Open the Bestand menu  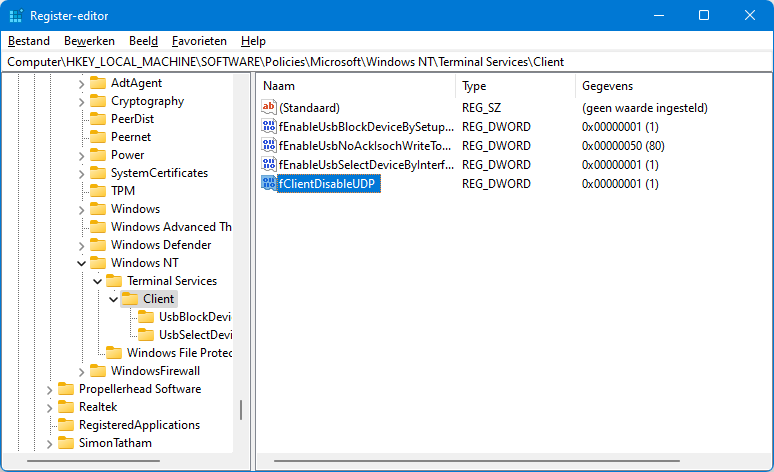29,41
